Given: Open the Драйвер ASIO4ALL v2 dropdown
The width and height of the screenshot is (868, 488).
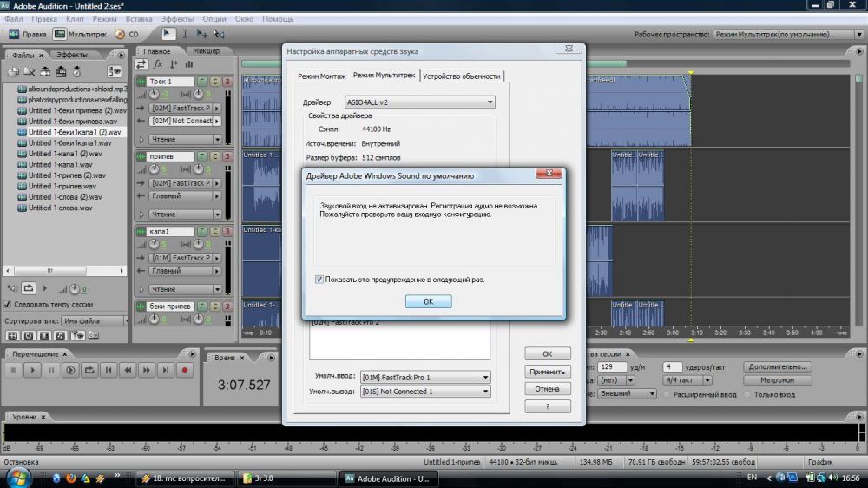Looking at the screenshot, I should pos(419,102).
